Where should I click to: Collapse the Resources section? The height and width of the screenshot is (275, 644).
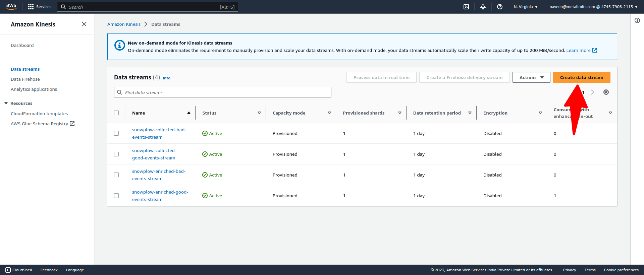coord(6,103)
